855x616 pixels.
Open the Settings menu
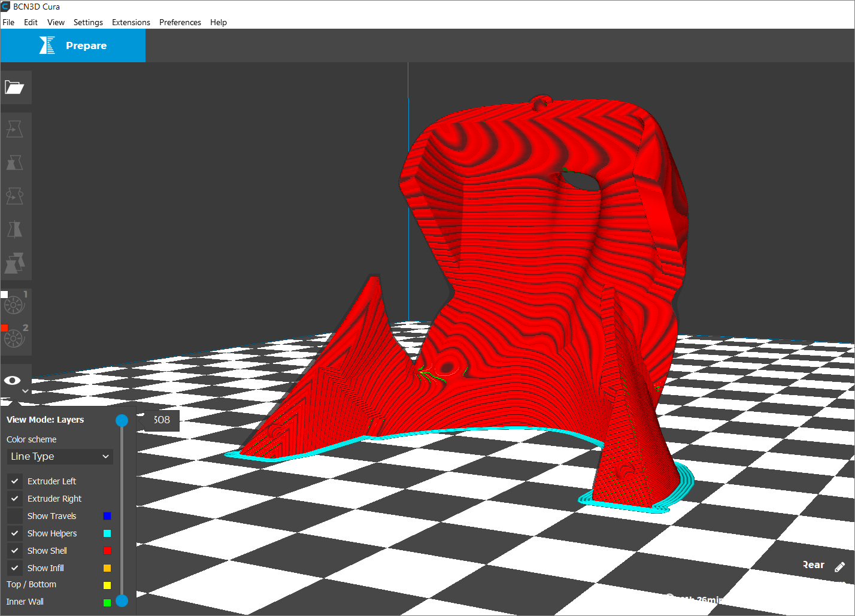tap(88, 22)
